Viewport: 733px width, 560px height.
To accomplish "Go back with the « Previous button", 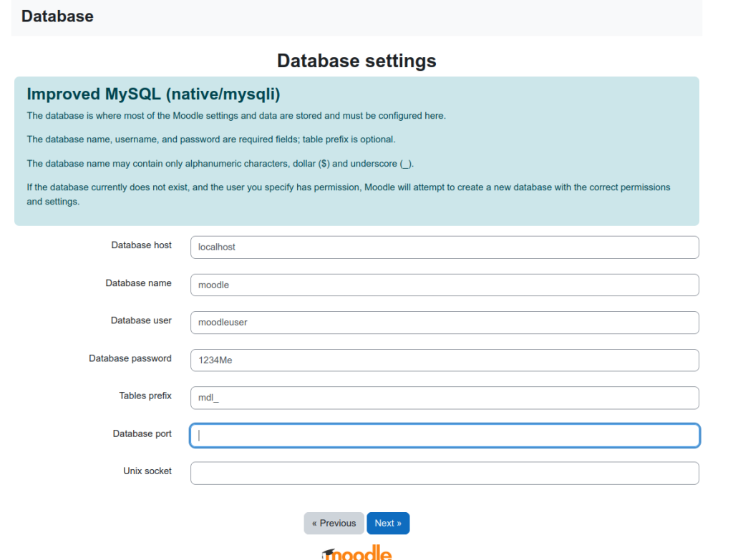I will (334, 524).
